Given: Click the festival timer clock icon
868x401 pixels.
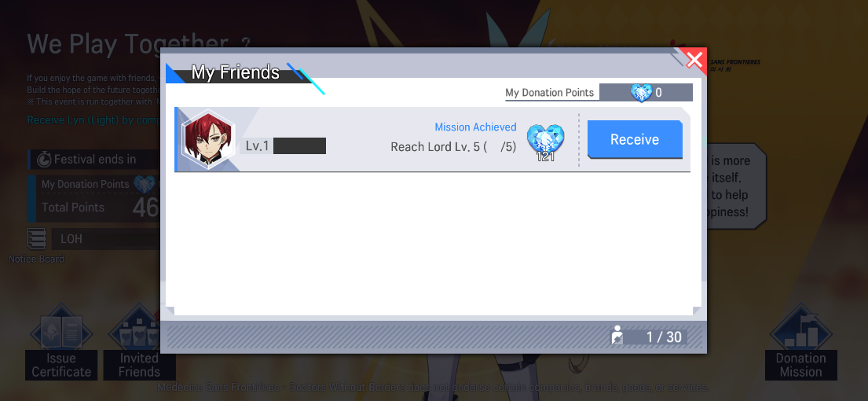Looking at the screenshot, I should pyautogui.click(x=44, y=160).
